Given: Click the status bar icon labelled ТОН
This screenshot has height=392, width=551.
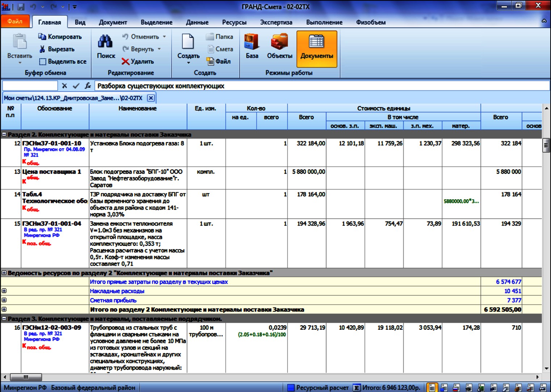Looking at the screenshot, I should (468, 388).
